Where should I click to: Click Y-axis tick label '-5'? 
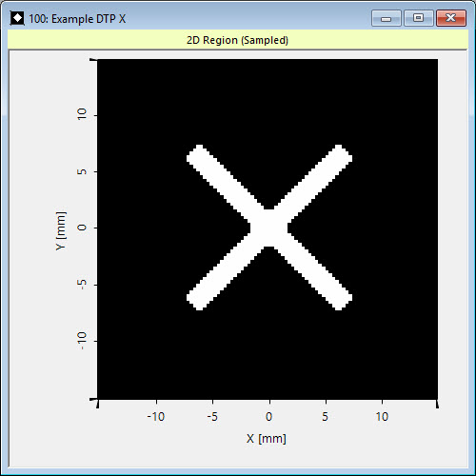coord(82,284)
